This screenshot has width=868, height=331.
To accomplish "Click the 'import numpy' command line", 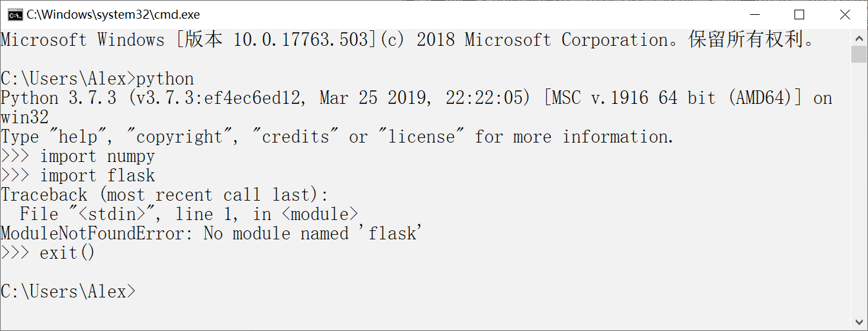I will pyautogui.click(x=97, y=156).
